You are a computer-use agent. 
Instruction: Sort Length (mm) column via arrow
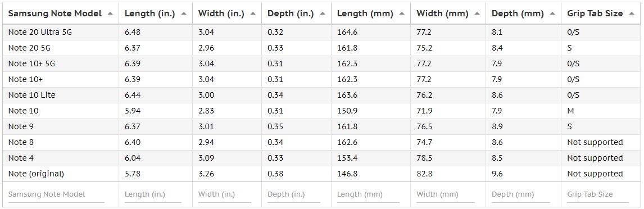click(402, 13)
